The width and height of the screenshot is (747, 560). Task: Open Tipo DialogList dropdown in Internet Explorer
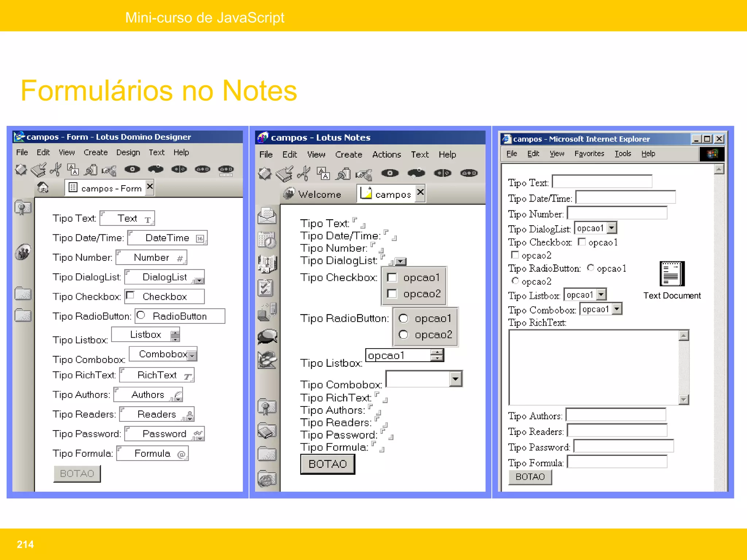coord(612,228)
